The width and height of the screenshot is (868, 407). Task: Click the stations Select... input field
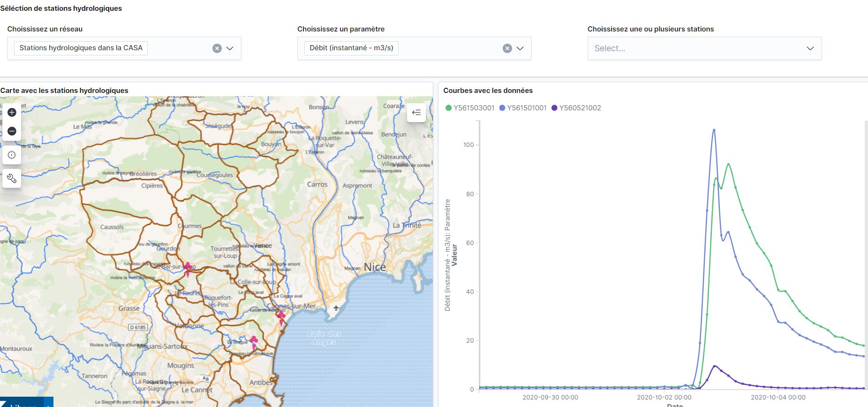[704, 48]
